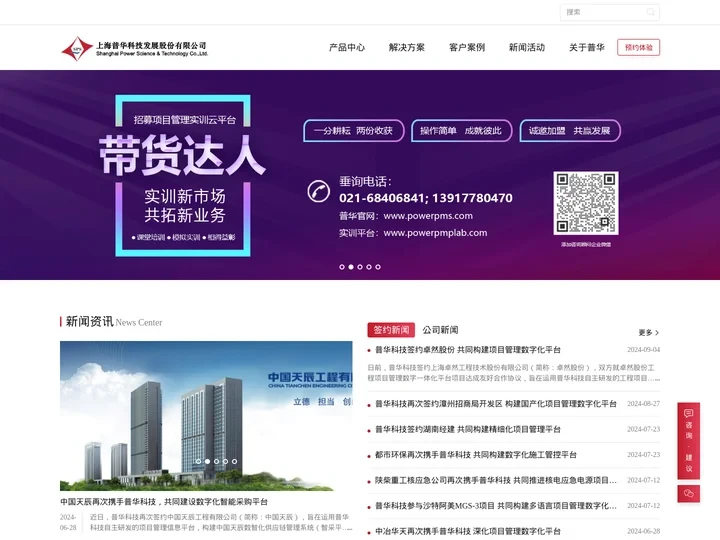Open the 解决方案 menu
The height and width of the screenshot is (540, 720).
click(407, 47)
